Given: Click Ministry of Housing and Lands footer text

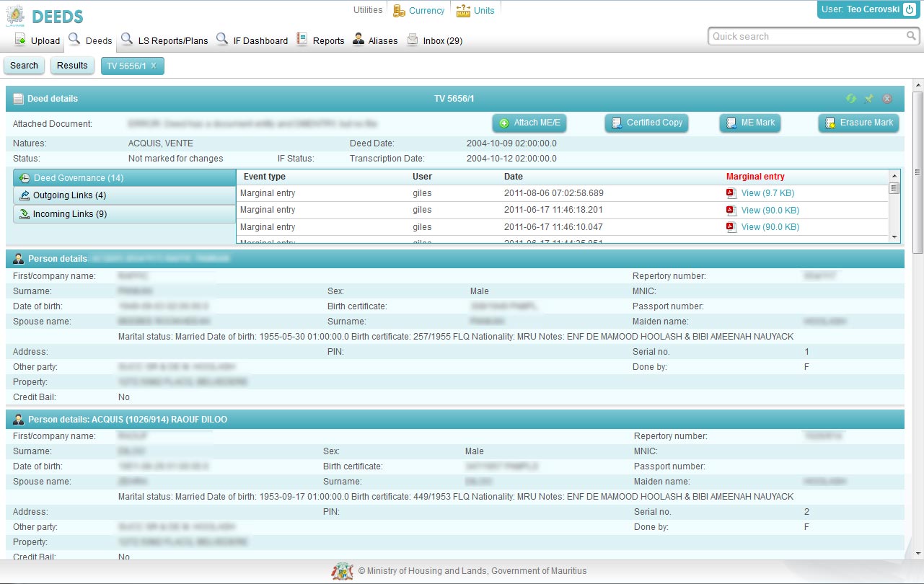Looking at the screenshot, I should pyautogui.click(x=472, y=571).
